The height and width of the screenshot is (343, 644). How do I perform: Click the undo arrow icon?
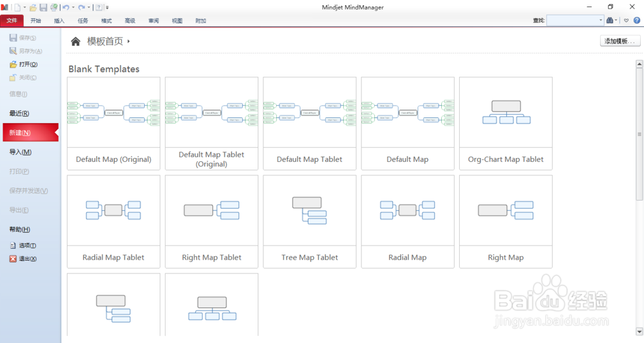coord(66,7)
